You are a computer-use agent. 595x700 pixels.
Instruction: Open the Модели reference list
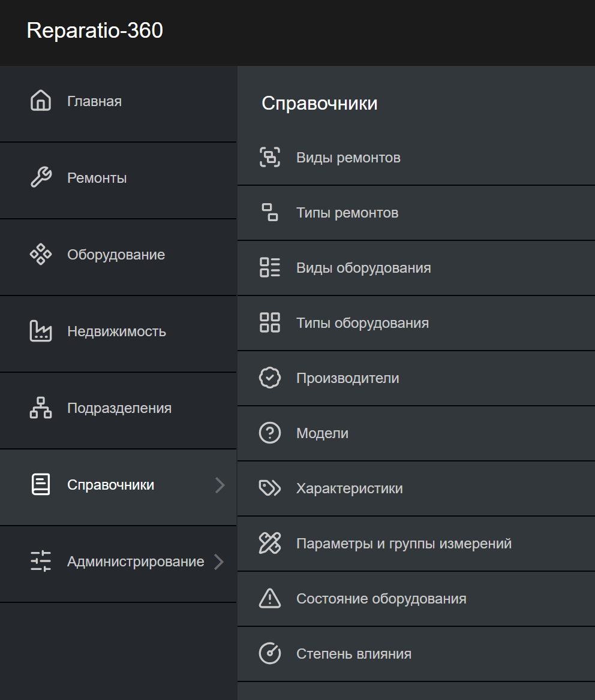322,433
